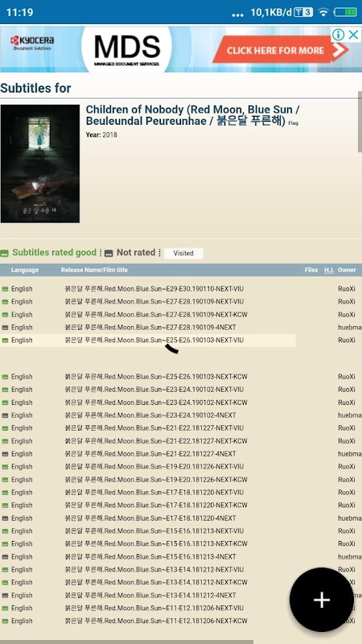Image resolution: width=362 pixels, height=644 pixels.
Task: Open subtitle E19-E20.181226-NEXT-KCW
Action: click(x=156, y=480)
